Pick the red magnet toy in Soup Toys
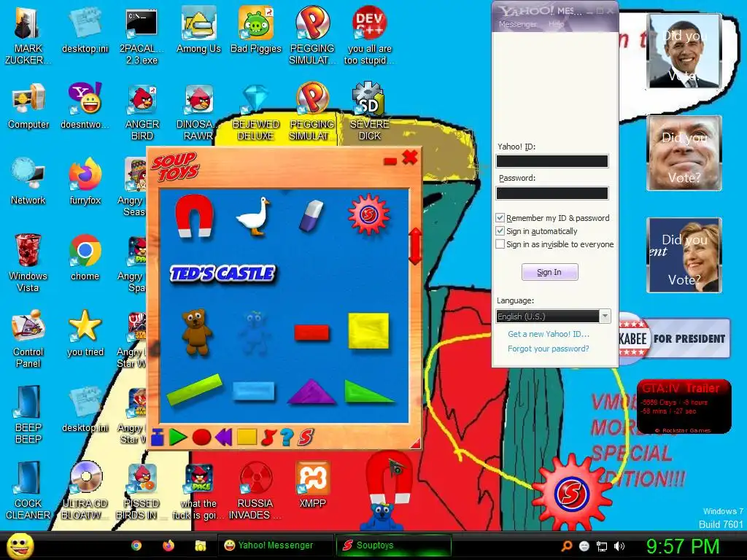Screen dimensions: 747x560 pyautogui.click(x=194, y=217)
